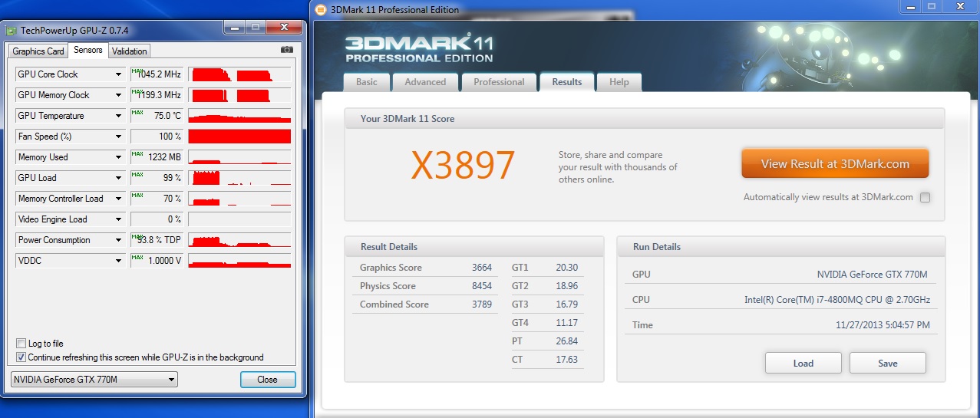Click the PT result 26.84
Viewport: 980px width, 418px height.
[566, 341]
